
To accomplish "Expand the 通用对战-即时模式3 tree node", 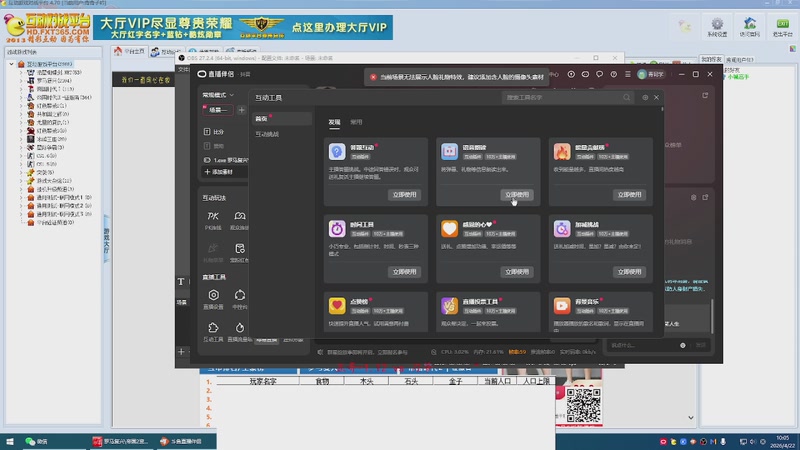I will pyautogui.click(x=21, y=214).
